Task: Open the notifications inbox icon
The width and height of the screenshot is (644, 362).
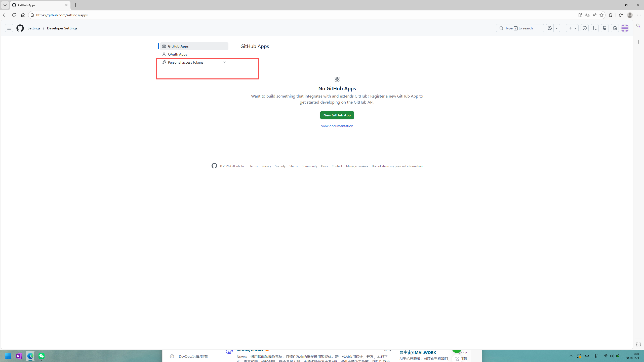Action: [615, 28]
